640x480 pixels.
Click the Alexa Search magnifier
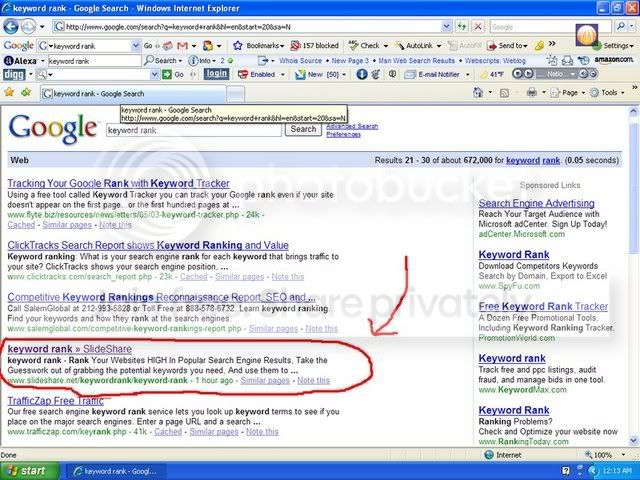pos(149,60)
